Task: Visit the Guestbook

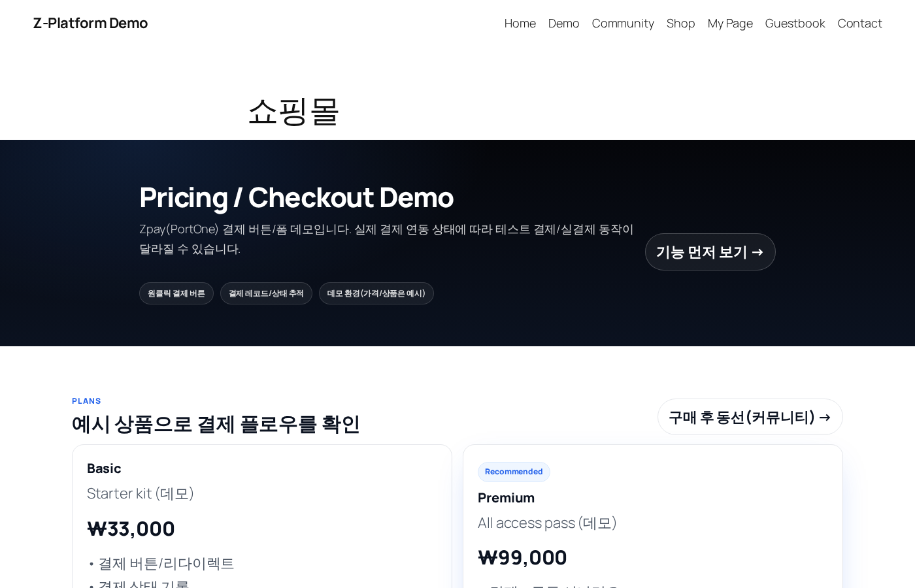Action: pos(795,23)
